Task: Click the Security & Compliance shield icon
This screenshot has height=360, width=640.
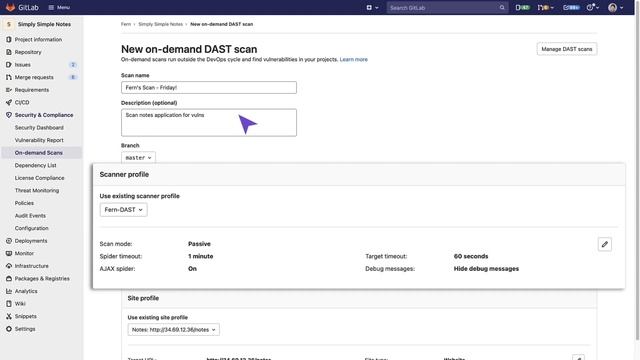Action: point(9,115)
